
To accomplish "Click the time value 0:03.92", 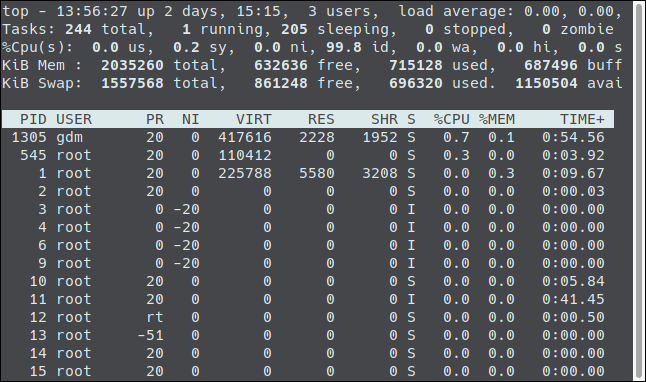I will [573, 155].
